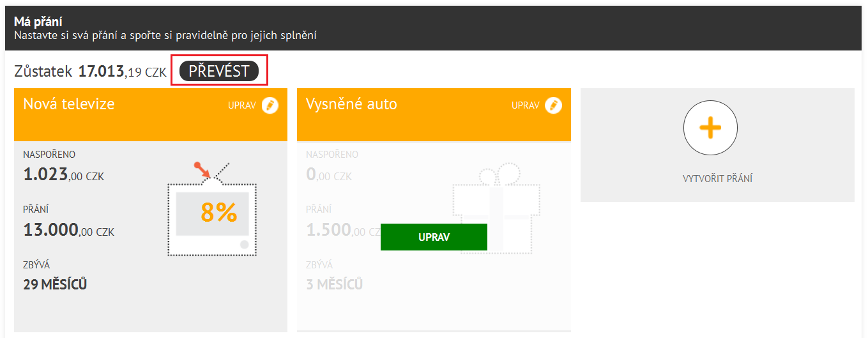Open the Nová televize card title

69,104
